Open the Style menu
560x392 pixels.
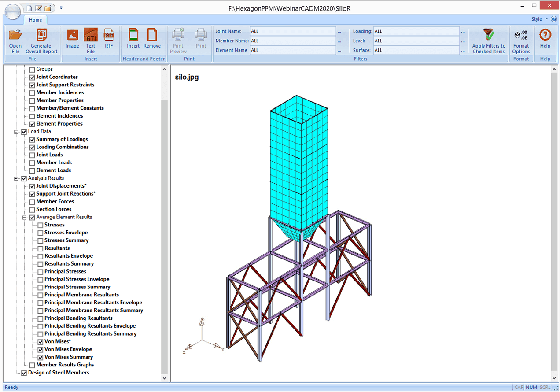(539, 19)
